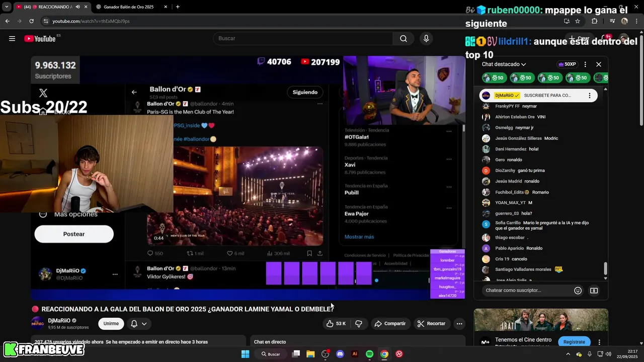This screenshot has height=362, width=644.
Task: Open Chrome from the taskbar
Action: [384, 354]
